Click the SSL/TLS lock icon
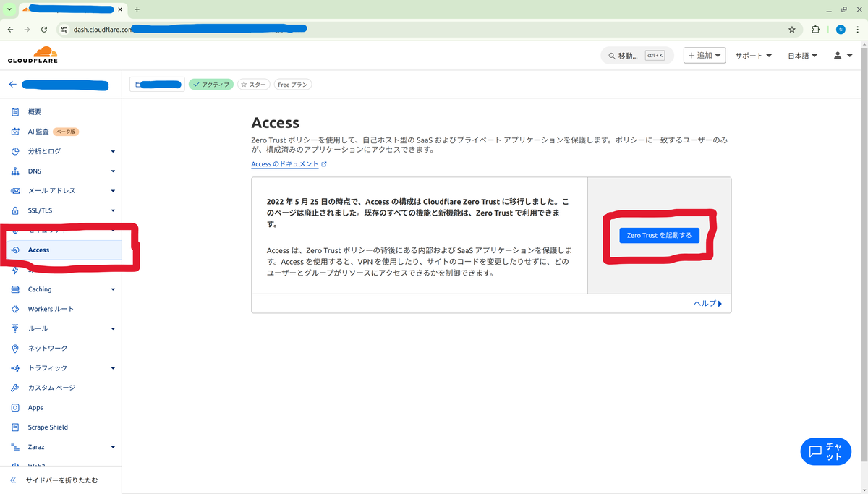Viewport: 868px width, 494px height. pyautogui.click(x=15, y=210)
